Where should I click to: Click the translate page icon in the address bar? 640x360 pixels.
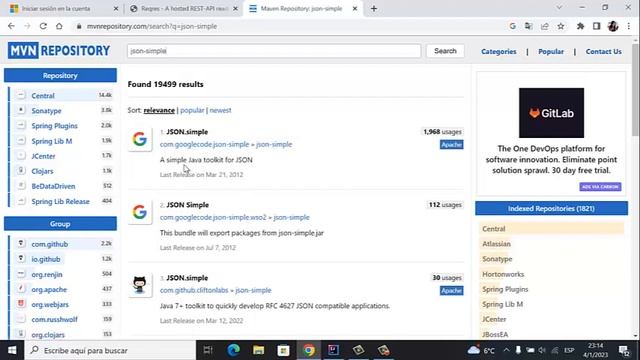(529, 26)
